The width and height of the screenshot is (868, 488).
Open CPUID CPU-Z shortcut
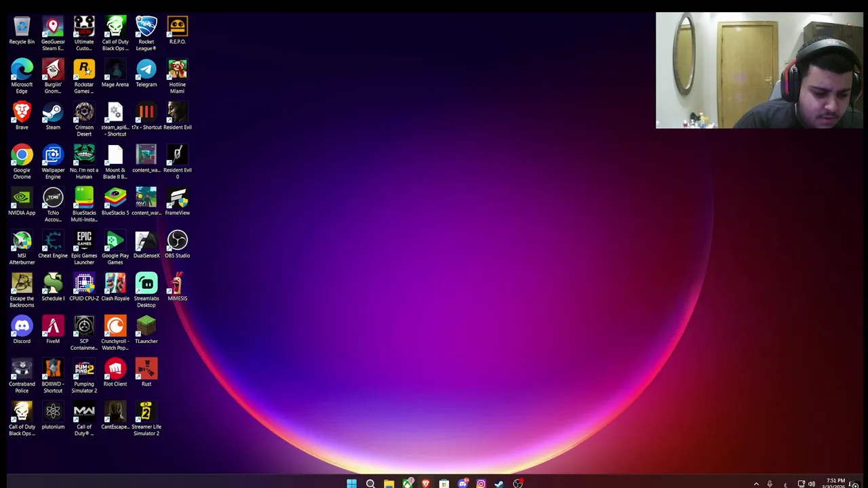84,287
